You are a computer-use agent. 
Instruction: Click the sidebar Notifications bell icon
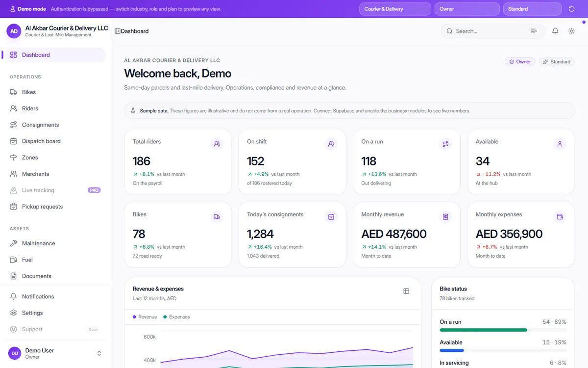coord(13,296)
